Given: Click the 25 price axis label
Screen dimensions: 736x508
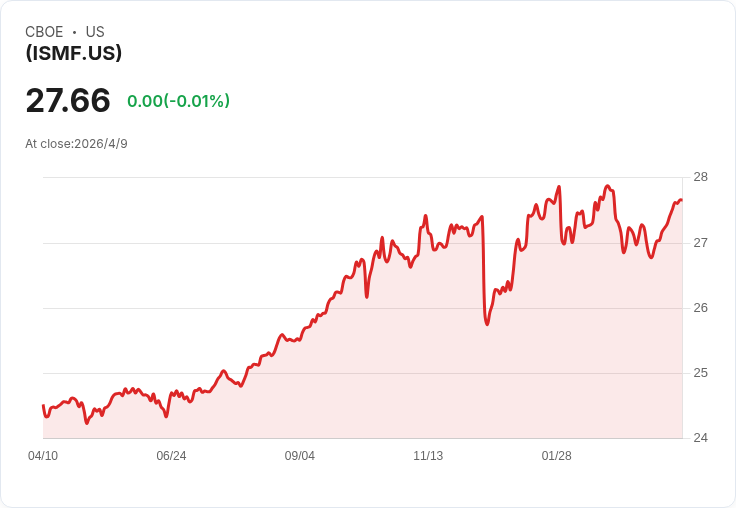Looking at the screenshot, I should 700,373.
